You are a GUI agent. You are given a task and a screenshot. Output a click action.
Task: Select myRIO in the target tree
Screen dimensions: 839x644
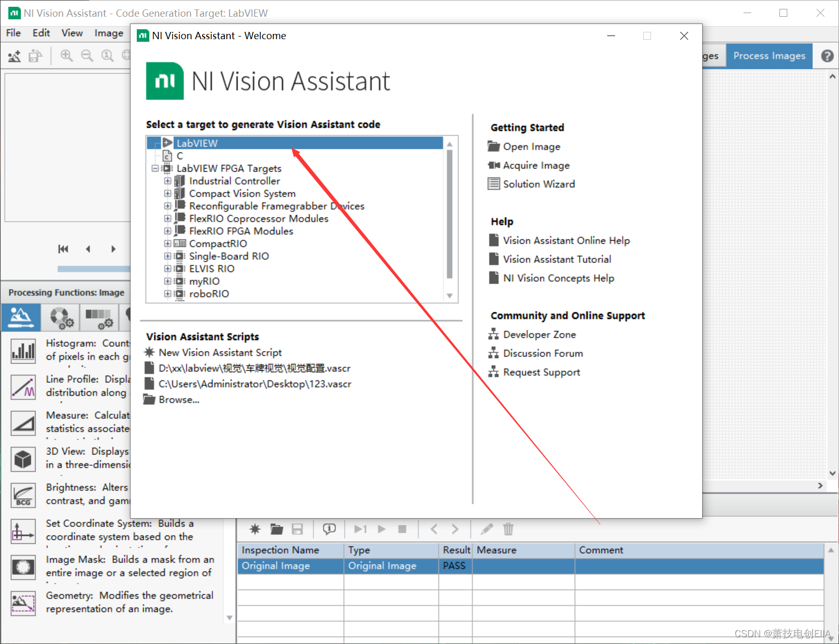click(x=204, y=281)
